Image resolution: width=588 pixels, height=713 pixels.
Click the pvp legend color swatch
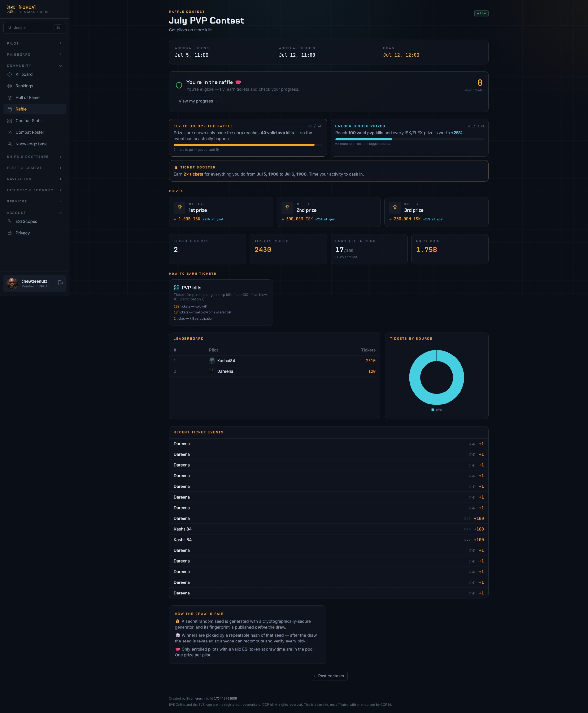pos(433,410)
